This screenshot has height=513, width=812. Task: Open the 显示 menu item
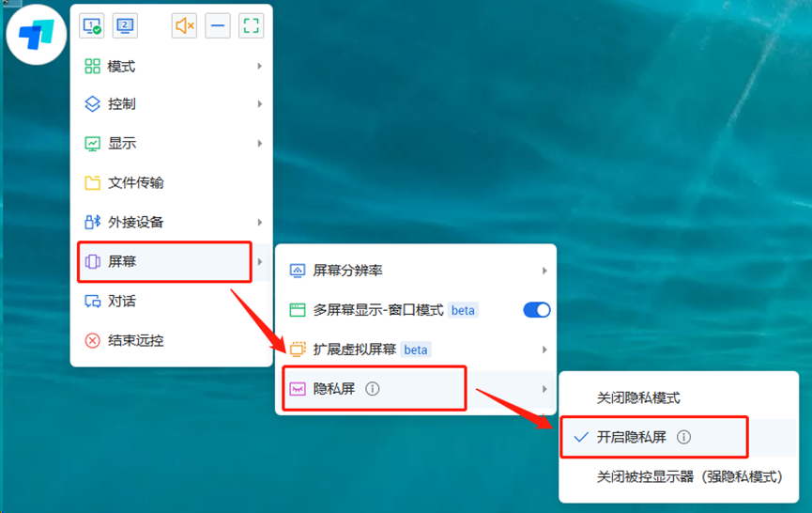pyautogui.click(x=172, y=144)
